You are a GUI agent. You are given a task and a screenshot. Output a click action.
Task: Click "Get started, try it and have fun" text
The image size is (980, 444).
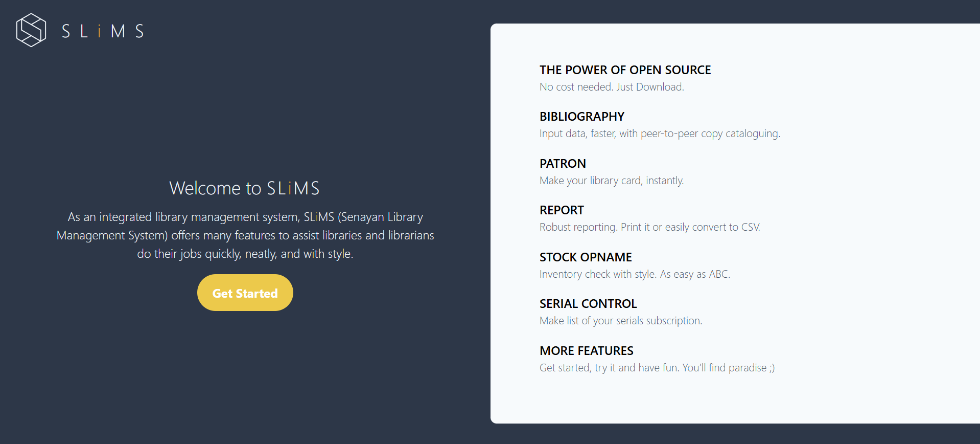(657, 368)
